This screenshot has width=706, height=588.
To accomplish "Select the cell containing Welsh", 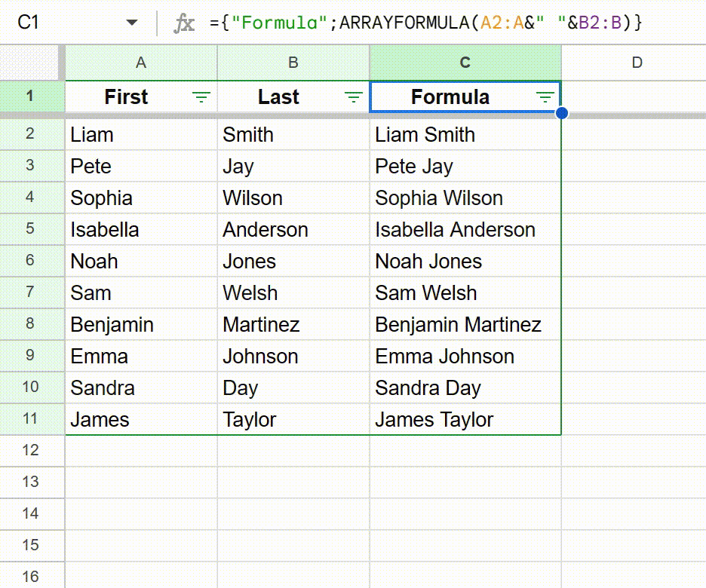I will (293, 293).
